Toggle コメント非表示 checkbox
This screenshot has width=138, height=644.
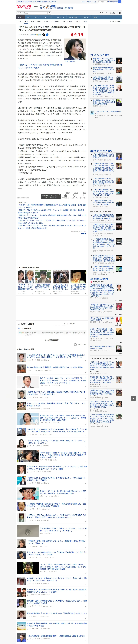(x=75, y=345)
